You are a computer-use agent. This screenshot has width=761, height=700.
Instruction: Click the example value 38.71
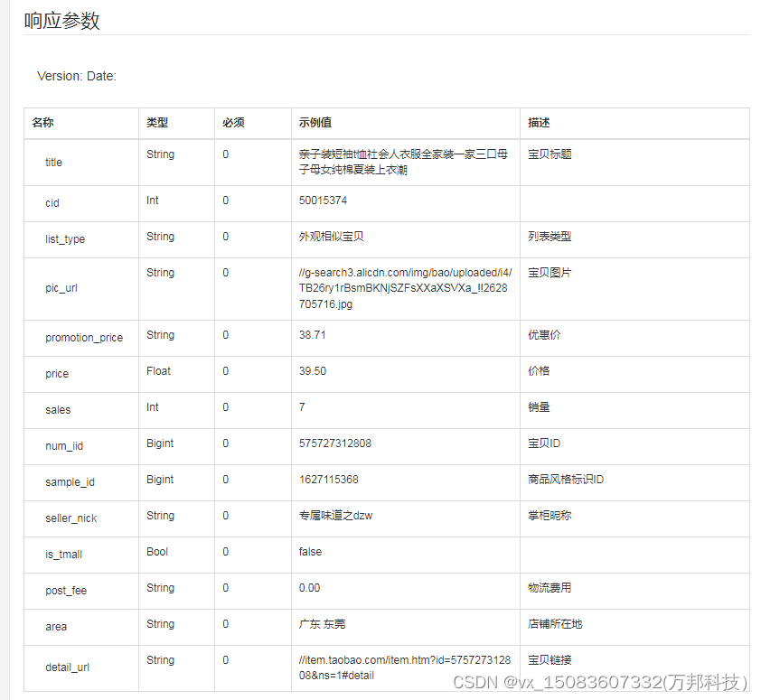click(x=312, y=335)
